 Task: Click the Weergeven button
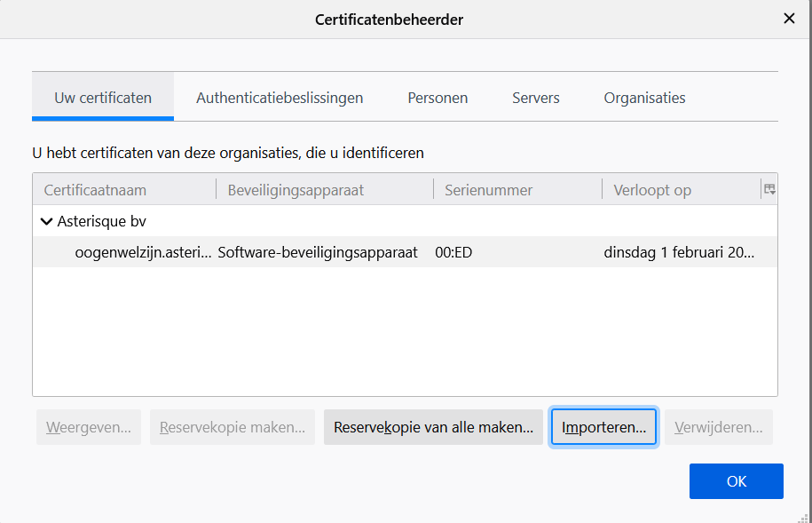(x=89, y=427)
